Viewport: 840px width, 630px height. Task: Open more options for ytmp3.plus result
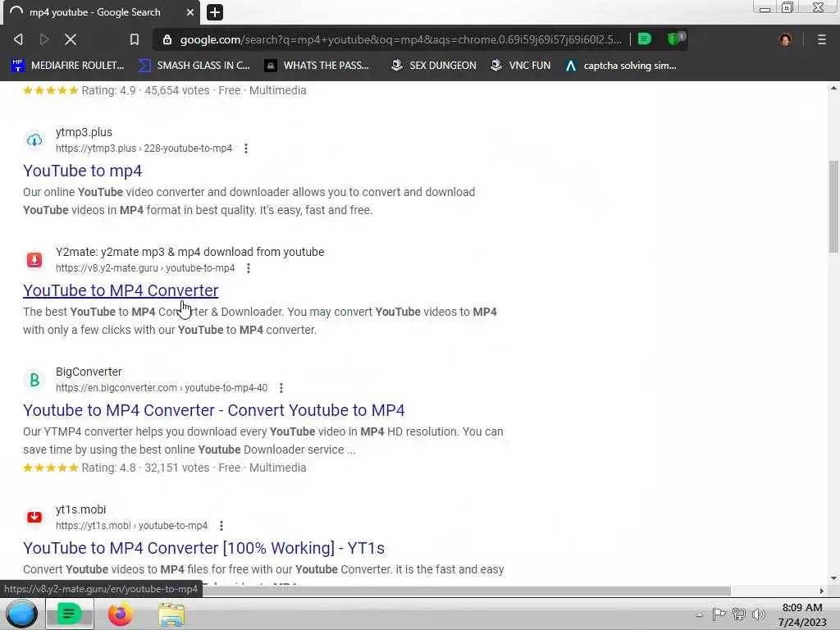pyautogui.click(x=246, y=148)
